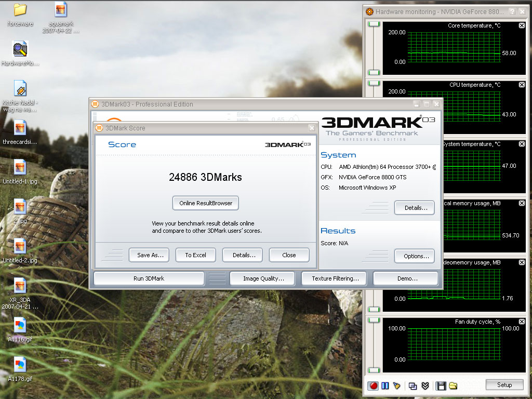Select the HardwareMo... desktop icon
Viewport: 532px width, 399px height.
coord(20,54)
